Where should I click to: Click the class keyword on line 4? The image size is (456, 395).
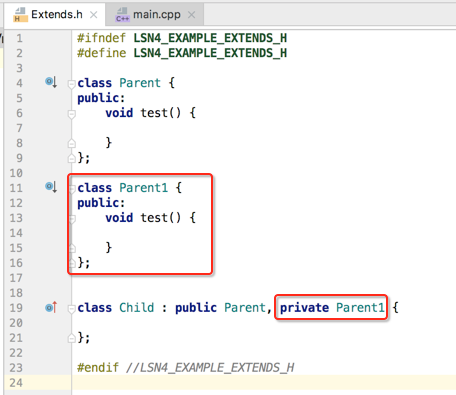point(95,83)
